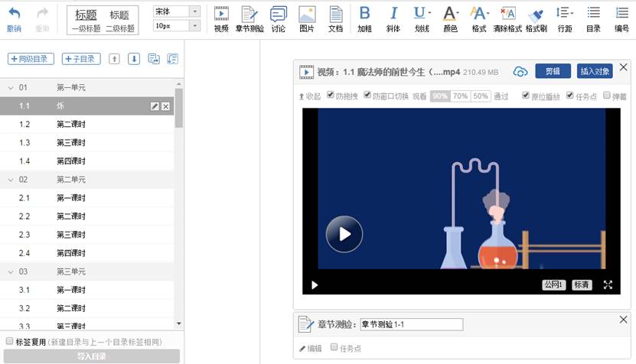Click the 清除格式 clear formatting icon

507,18
